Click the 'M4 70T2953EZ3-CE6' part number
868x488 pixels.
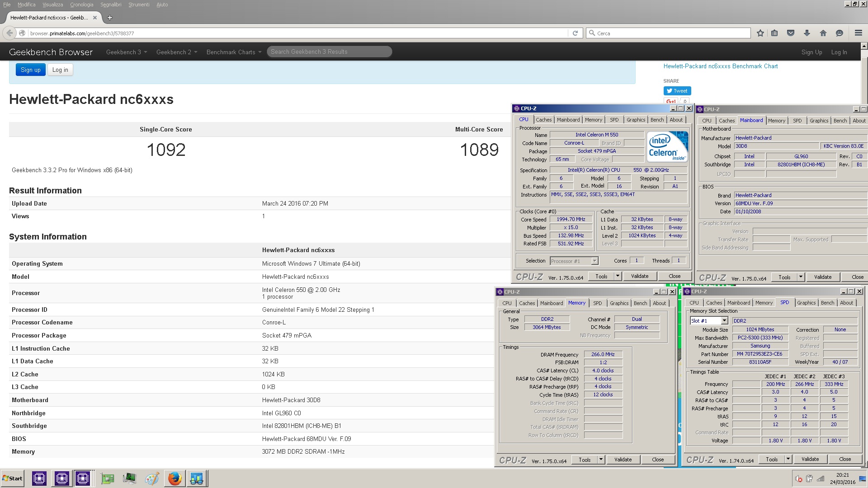coord(759,354)
